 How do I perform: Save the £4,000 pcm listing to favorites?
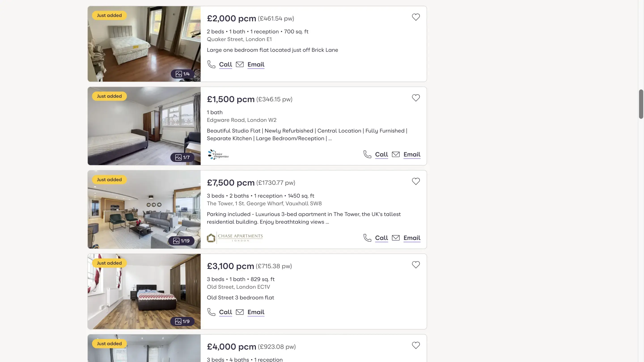pos(416,345)
